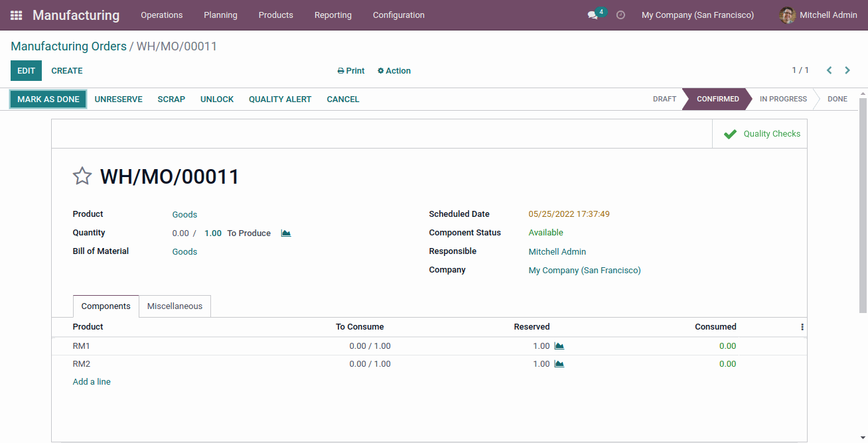Click Add a line in components
This screenshot has width=868, height=443.
(92, 382)
